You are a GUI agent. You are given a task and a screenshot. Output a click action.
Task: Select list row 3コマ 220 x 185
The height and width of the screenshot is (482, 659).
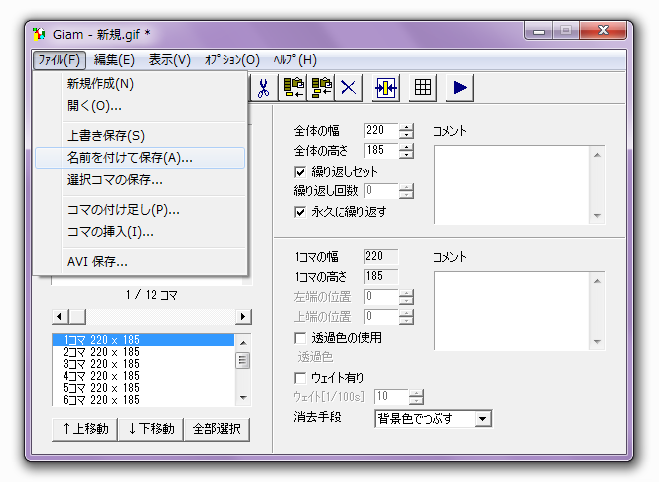click(x=143, y=364)
